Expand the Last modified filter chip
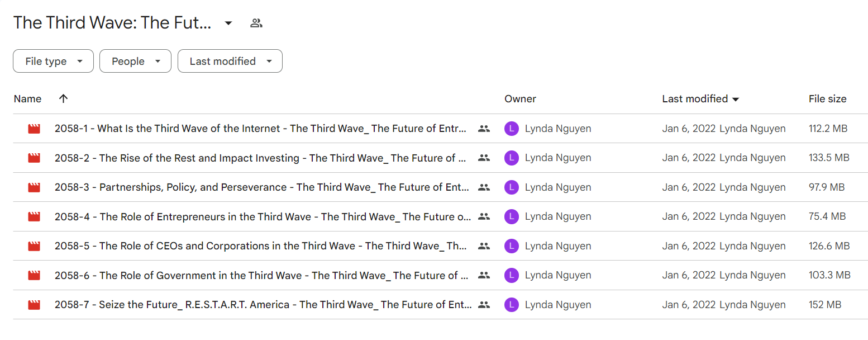This screenshot has height=340, width=868. click(x=230, y=62)
